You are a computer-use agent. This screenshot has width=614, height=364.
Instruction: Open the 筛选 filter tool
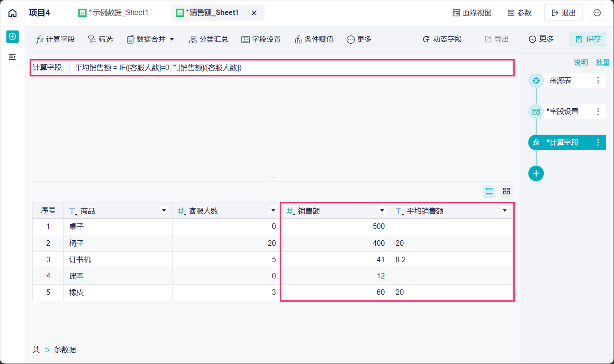point(100,39)
